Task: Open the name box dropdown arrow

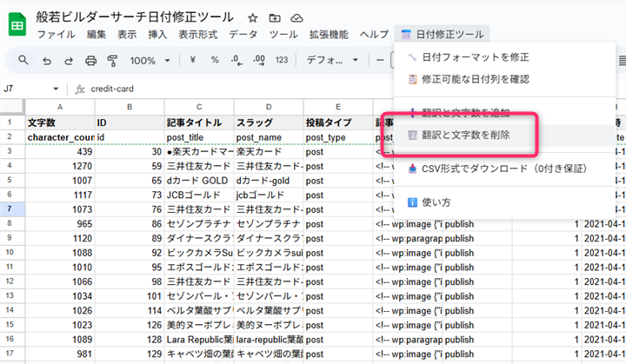Action: coord(56,89)
